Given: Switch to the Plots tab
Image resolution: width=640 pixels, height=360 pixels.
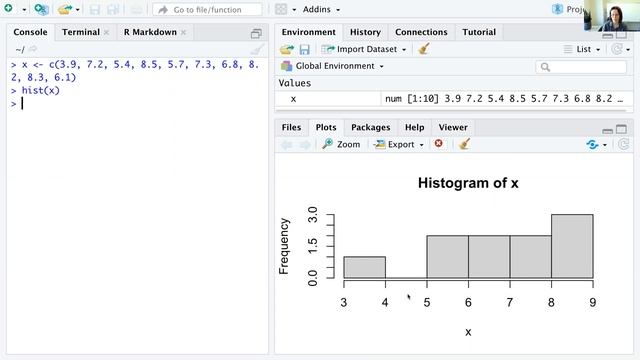Looking at the screenshot, I should click(326, 127).
